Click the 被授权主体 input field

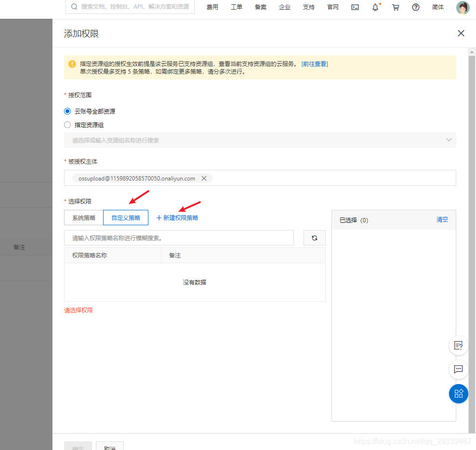click(x=260, y=178)
